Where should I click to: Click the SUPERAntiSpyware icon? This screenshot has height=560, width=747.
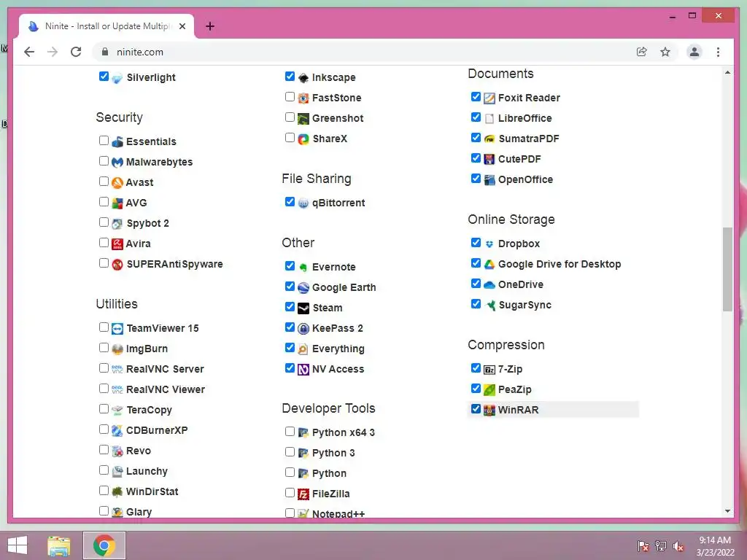click(117, 264)
